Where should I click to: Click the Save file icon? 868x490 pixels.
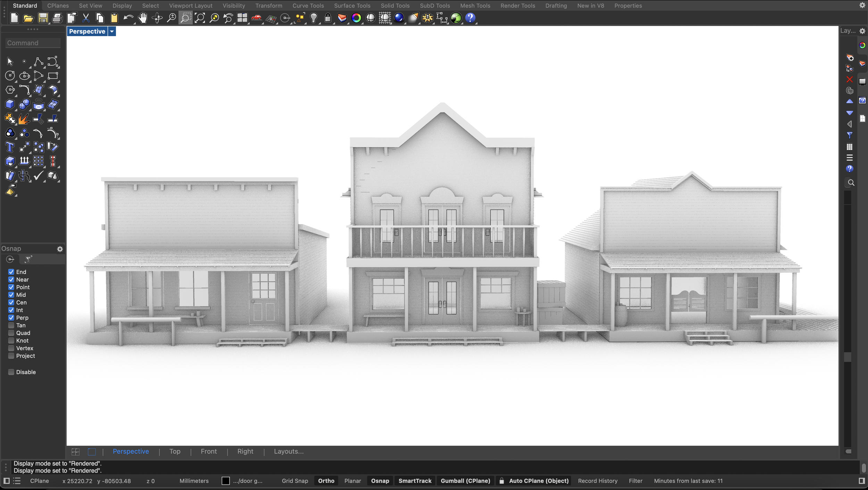tap(43, 18)
